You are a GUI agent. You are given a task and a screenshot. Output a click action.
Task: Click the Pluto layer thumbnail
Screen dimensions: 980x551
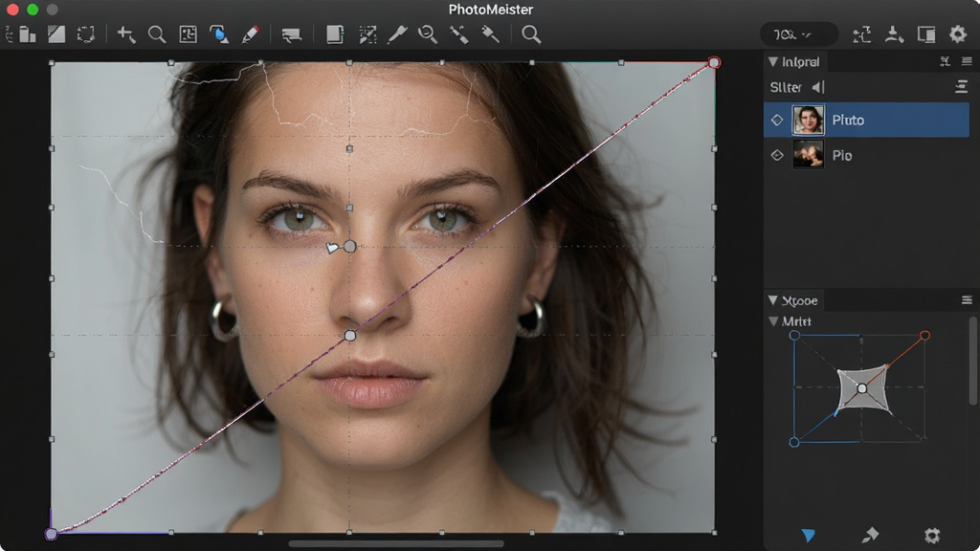click(x=808, y=120)
